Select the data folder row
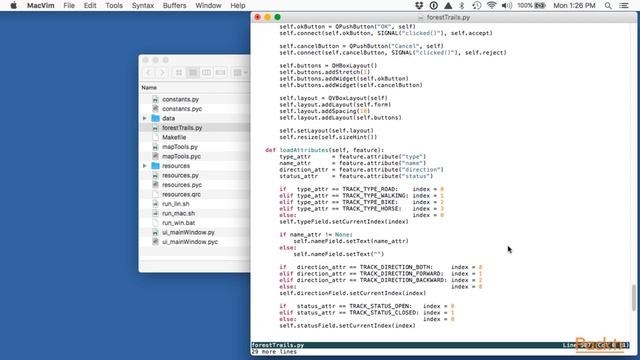640x360 pixels. tap(195, 118)
